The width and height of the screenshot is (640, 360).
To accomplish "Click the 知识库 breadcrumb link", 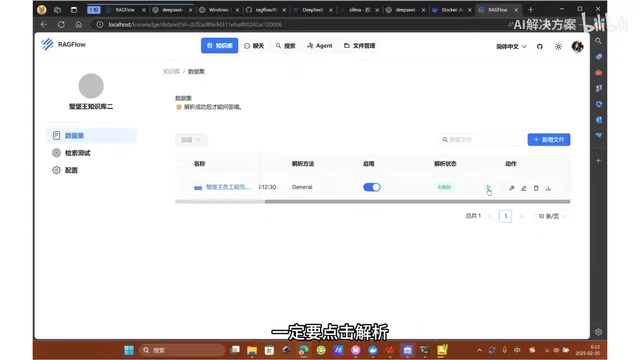I will coord(171,71).
